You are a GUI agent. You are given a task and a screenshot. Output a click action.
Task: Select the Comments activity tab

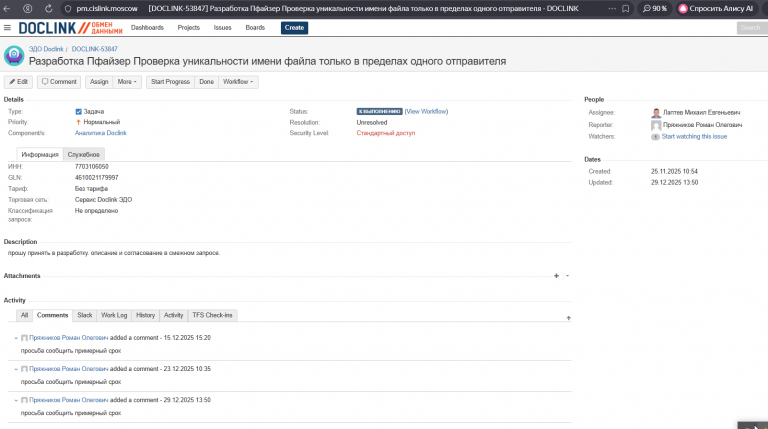(x=52, y=315)
